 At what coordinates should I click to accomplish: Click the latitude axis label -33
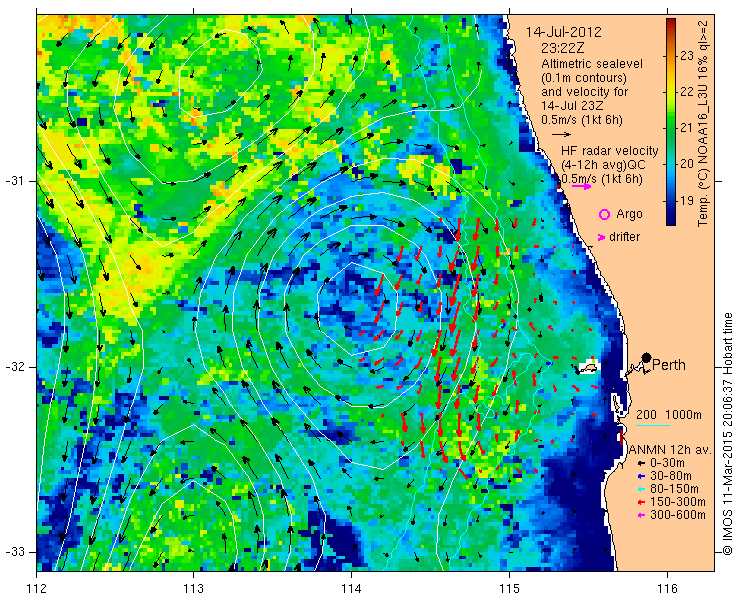point(15,552)
